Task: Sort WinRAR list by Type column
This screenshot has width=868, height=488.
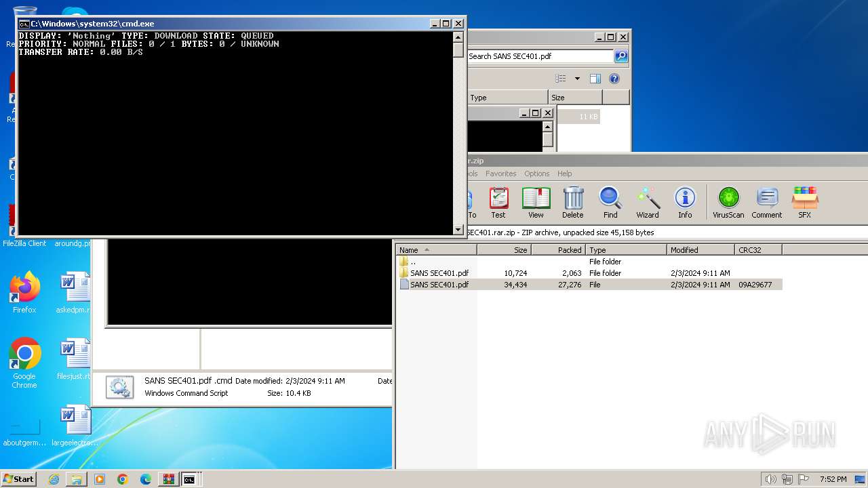Action: tap(627, 250)
